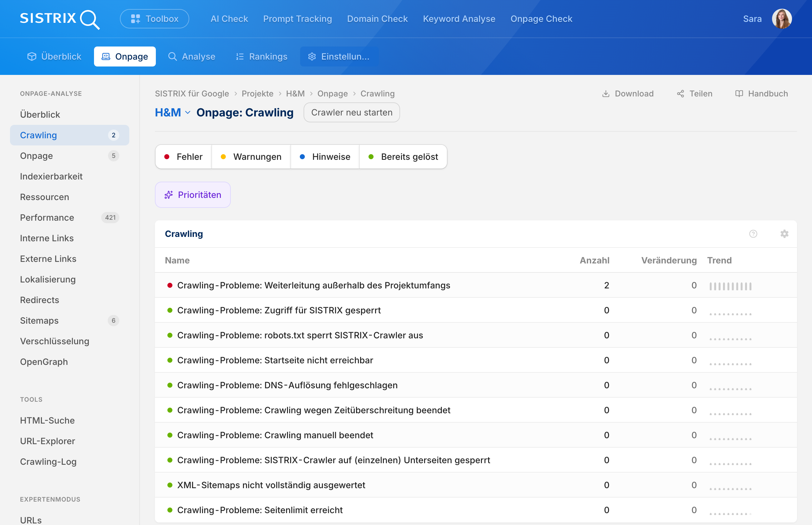Image resolution: width=812 pixels, height=525 pixels.
Task: Click Crawler neu starten button
Action: 352,112
